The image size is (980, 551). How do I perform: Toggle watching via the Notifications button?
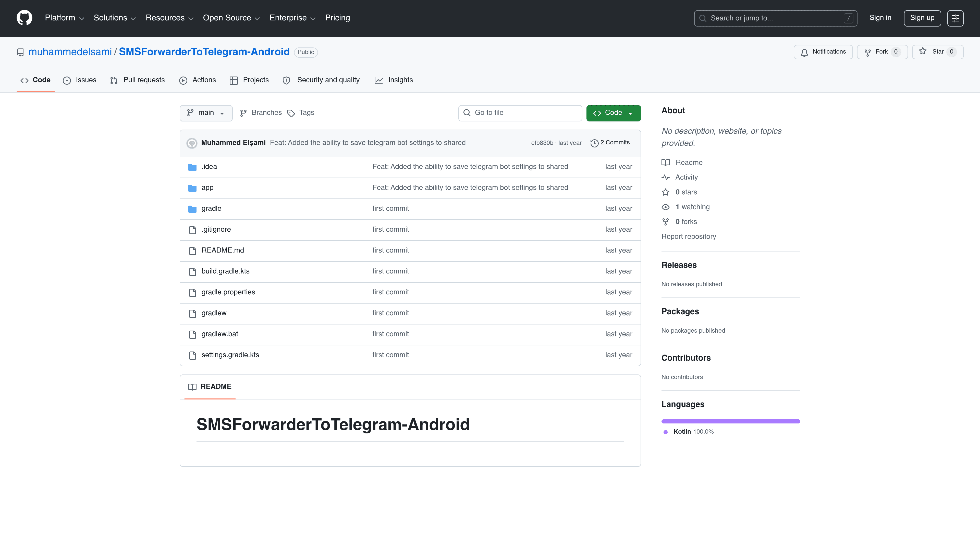click(823, 52)
